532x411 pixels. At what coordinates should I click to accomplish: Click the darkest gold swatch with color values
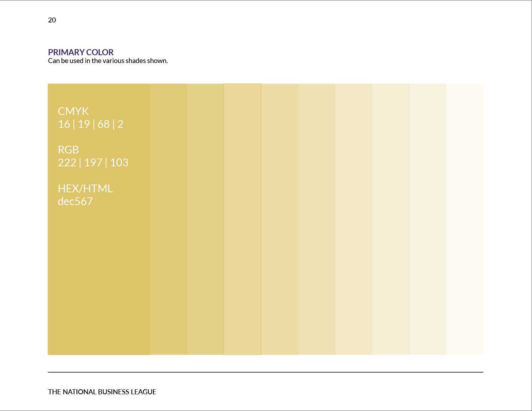coord(99,219)
